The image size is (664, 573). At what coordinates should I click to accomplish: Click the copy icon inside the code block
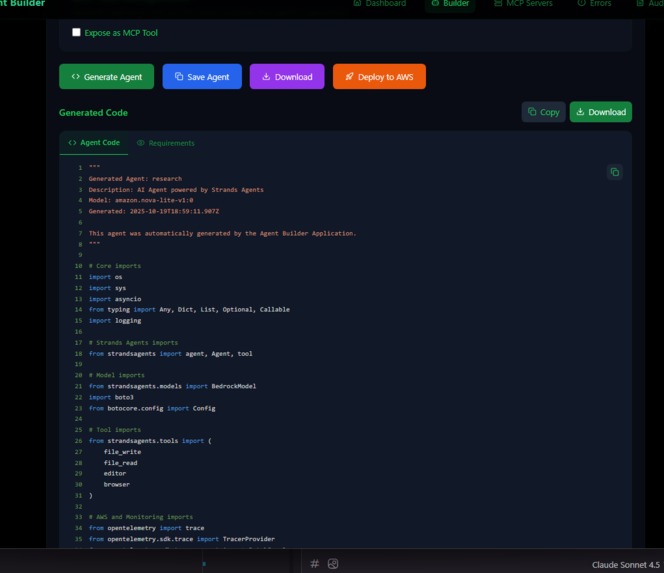(x=614, y=172)
